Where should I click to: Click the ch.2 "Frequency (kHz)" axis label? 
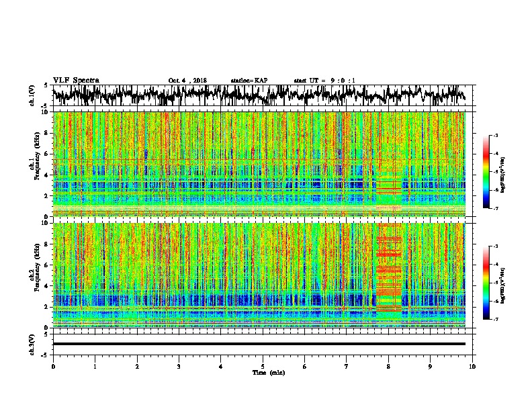click(x=37, y=267)
